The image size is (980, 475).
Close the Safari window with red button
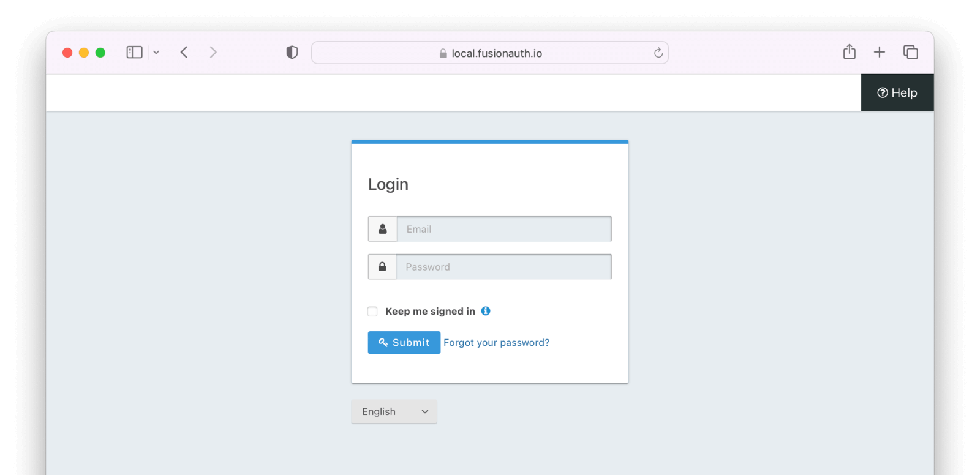(x=67, y=53)
